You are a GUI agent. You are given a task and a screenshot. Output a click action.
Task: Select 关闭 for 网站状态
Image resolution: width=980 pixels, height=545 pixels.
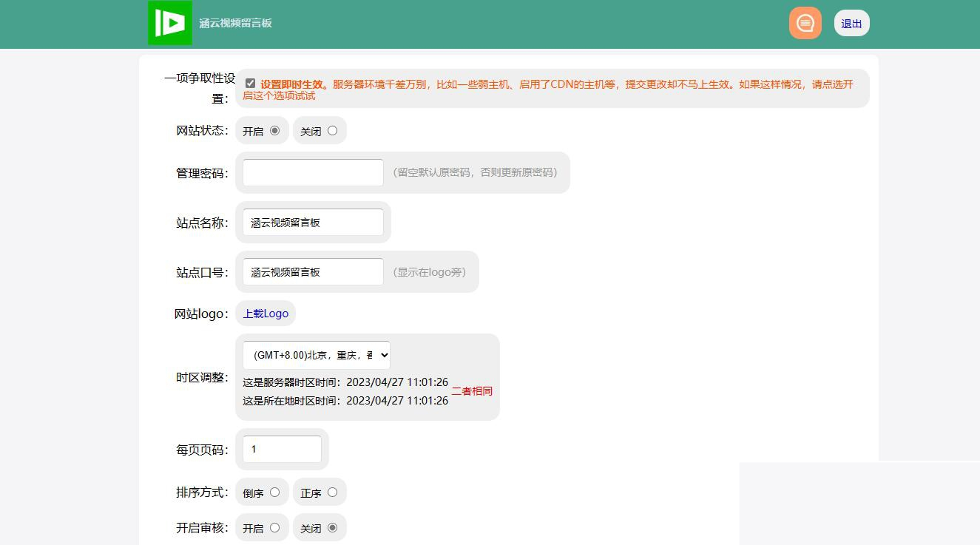[x=332, y=130]
